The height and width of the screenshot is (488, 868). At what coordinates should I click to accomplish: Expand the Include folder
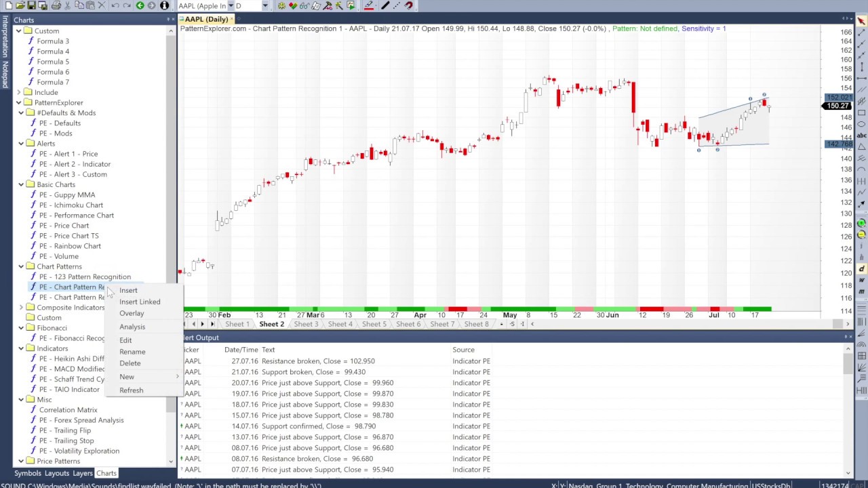click(x=18, y=92)
